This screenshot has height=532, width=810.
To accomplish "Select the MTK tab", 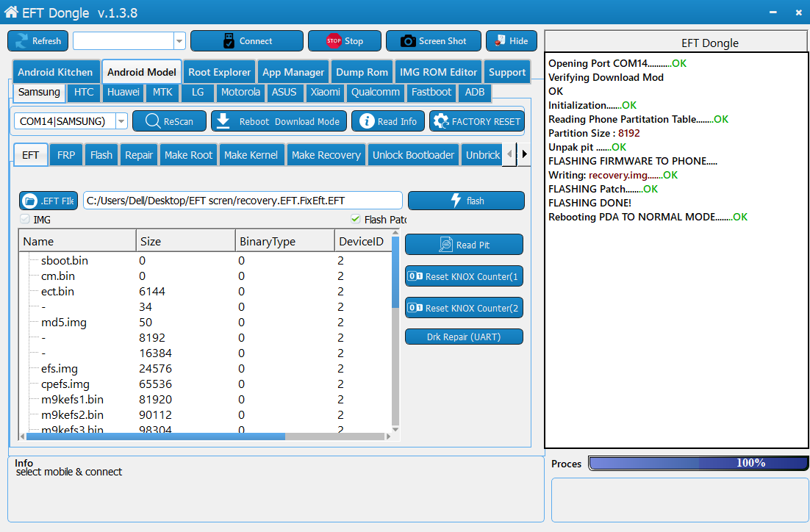I will pyautogui.click(x=162, y=92).
